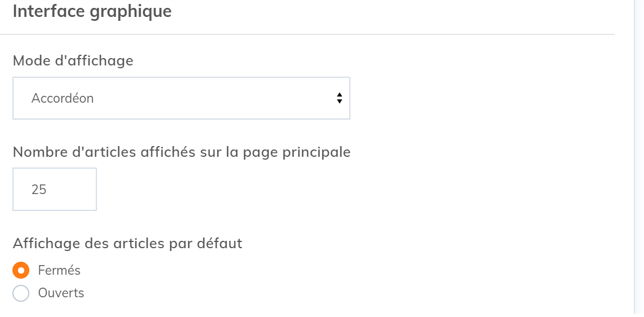Click the up-down arrows on the Accordéon select

[x=339, y=98]
